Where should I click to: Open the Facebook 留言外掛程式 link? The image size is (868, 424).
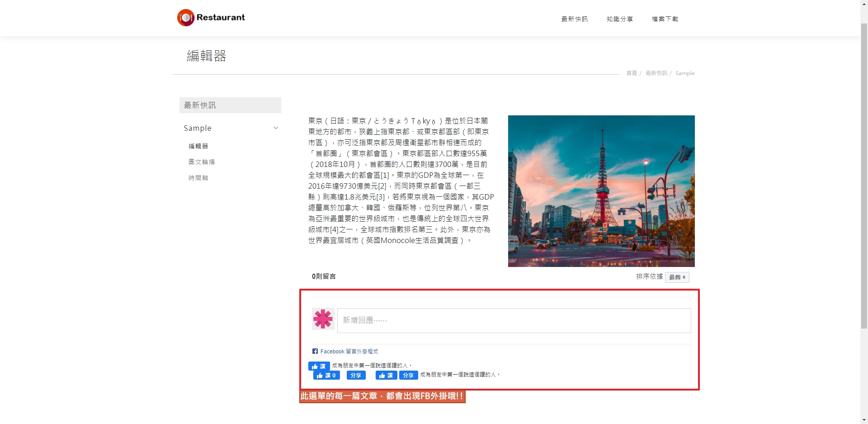(349, 352)
